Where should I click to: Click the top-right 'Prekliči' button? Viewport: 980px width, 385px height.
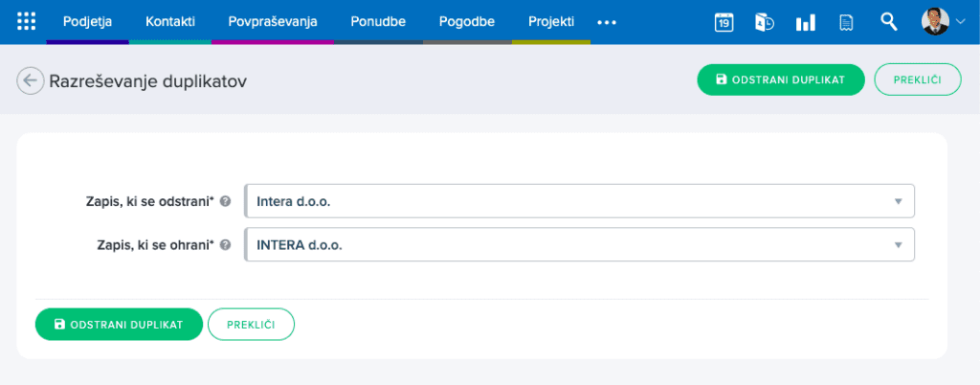[x=917, y=80]
